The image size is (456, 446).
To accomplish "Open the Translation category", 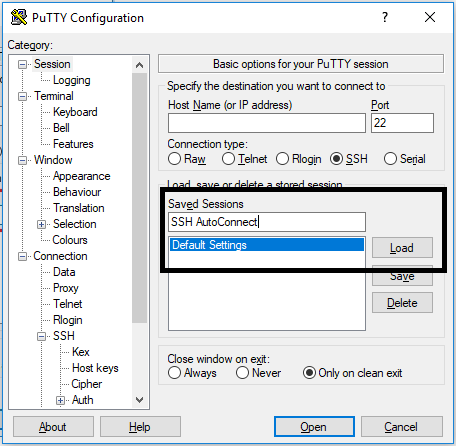I will click(x=79, y=208).
